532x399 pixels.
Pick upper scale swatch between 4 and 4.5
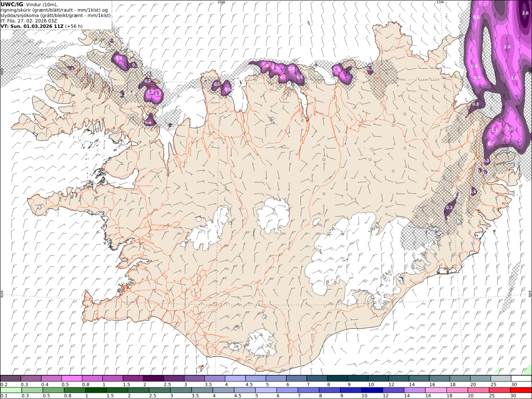[x=235, y=378]
